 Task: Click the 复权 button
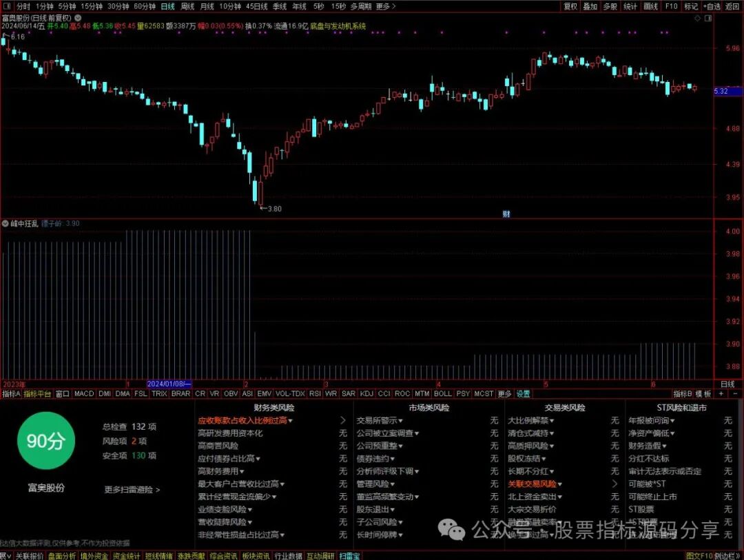tap(570, 6)
